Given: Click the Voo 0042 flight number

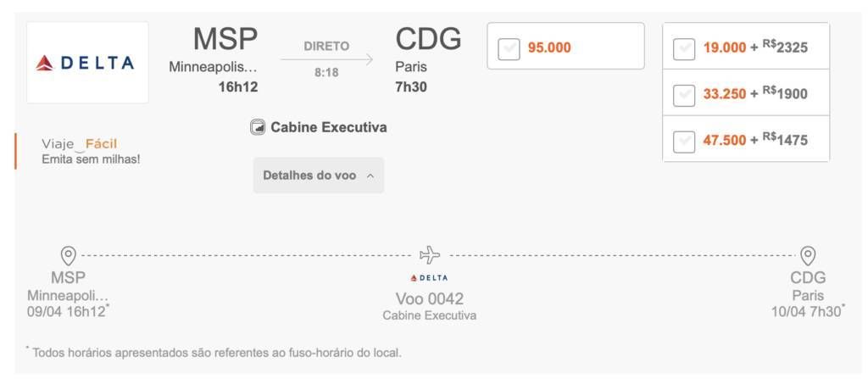Looking at the screenshot, I should 430,299.
